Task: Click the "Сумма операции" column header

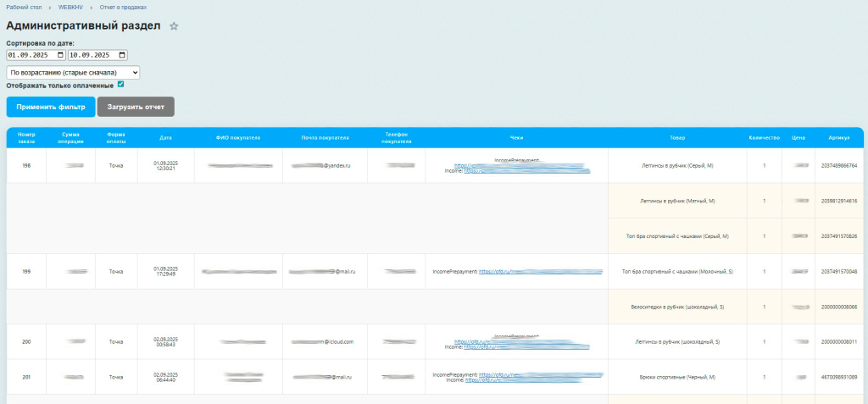Action: pyautogui.click(x=70, y=138)
